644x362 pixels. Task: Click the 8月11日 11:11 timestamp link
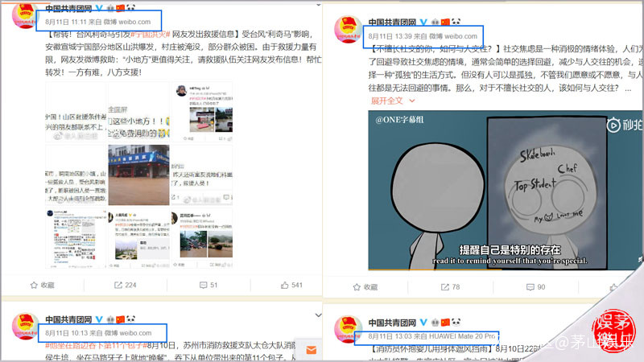coord(68,22)
